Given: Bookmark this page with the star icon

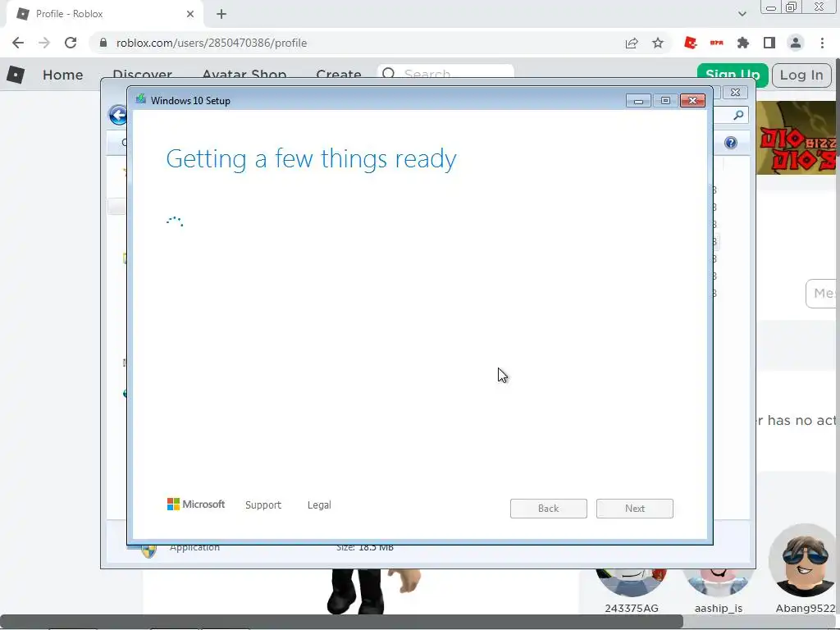Looking at the screenshot, I should (x=658, y=43).
